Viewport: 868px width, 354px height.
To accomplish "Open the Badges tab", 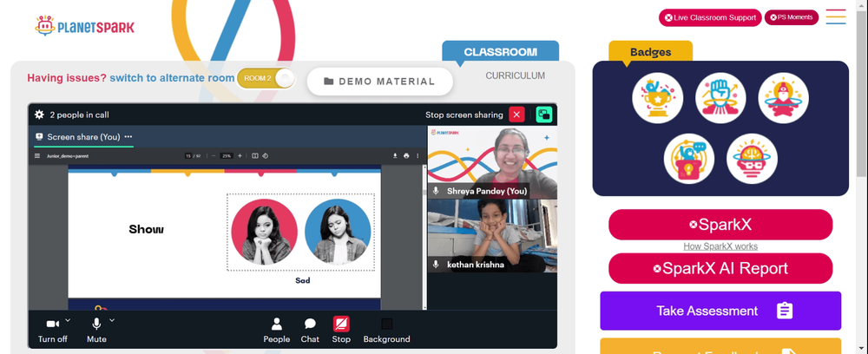I will [x=650, y=52].
